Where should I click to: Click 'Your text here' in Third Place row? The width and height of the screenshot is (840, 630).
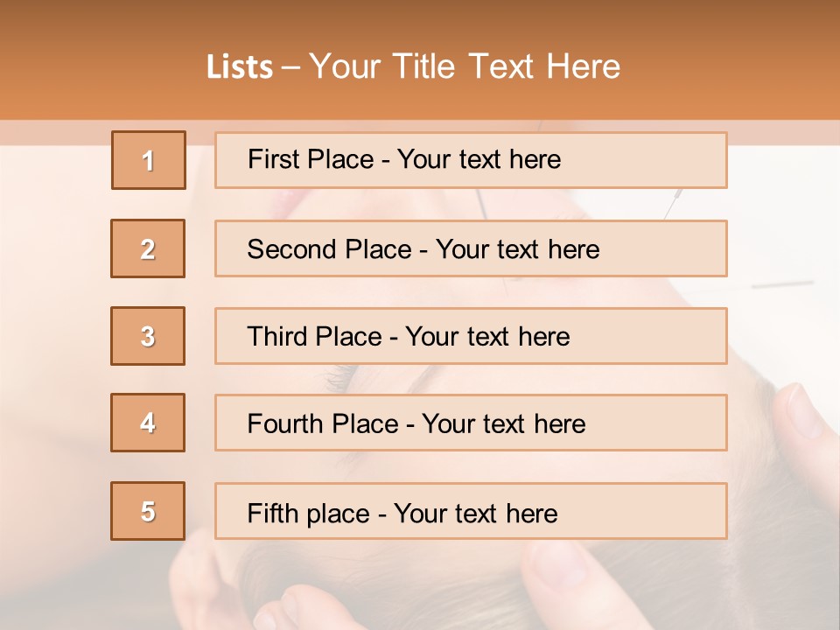coord(487,337)
